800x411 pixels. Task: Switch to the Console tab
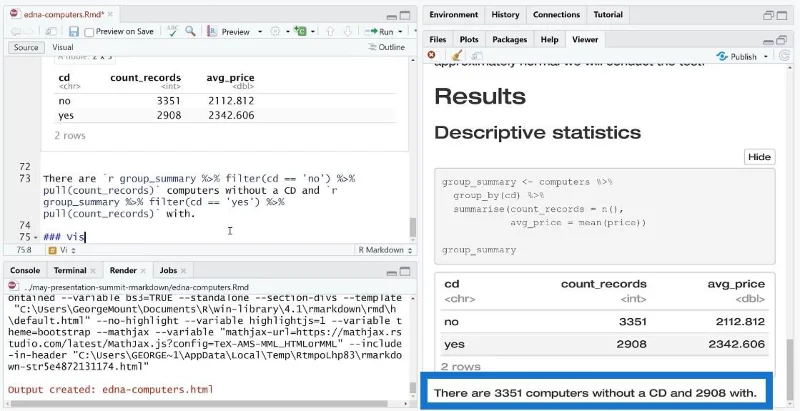[25, 271]
